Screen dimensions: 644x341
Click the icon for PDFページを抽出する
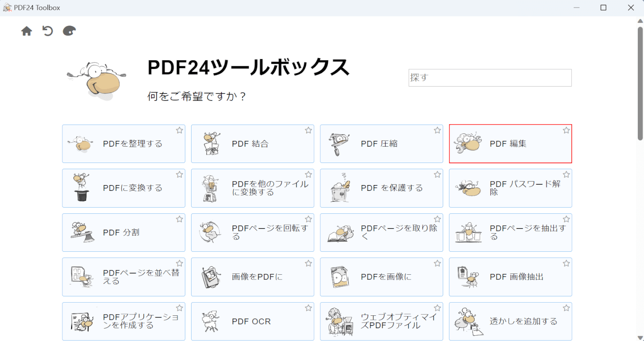[x=468, y=232]
